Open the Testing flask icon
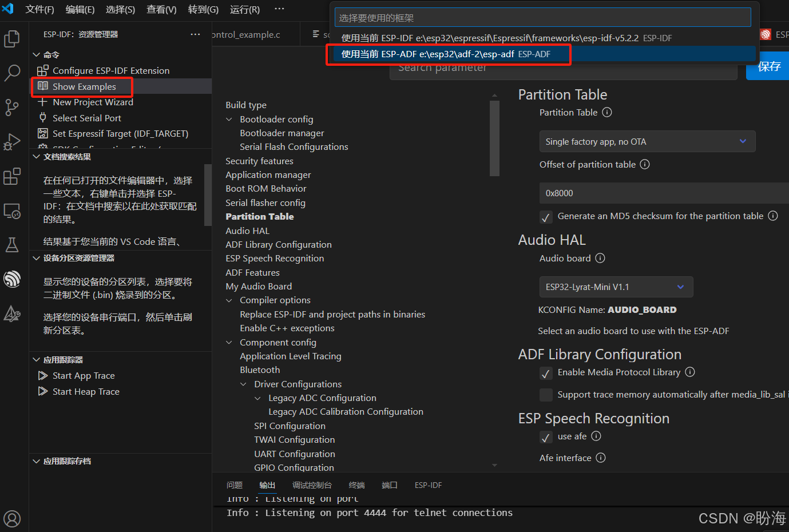 click(x=12, y=245)
